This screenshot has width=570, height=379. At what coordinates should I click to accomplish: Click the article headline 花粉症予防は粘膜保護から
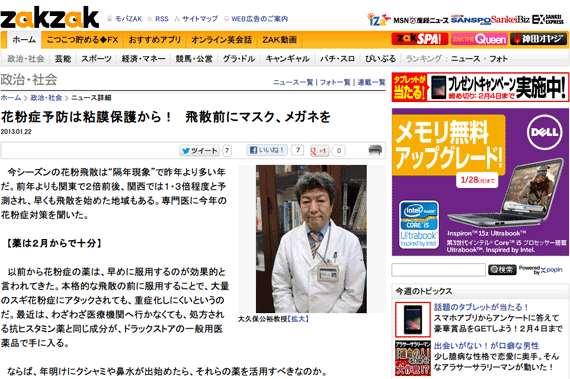click(x=165, y=117)
